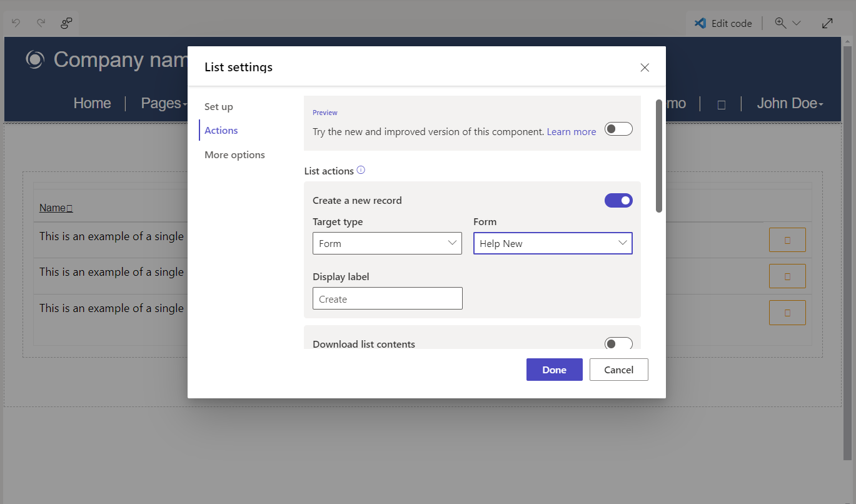Click the Display label input field
The image size is (856, 504).
[387, 298]
